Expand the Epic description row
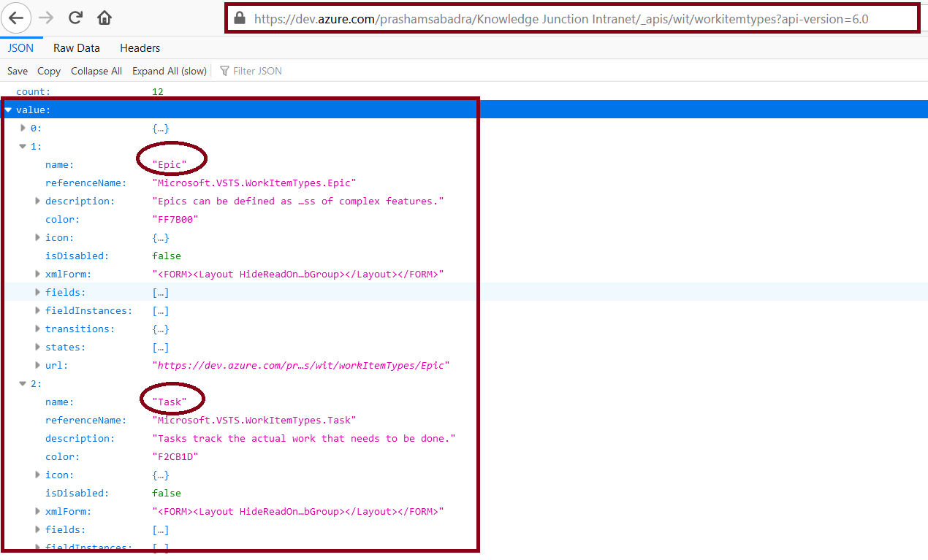This screenshot has width=928, height=560. (38, 201)
